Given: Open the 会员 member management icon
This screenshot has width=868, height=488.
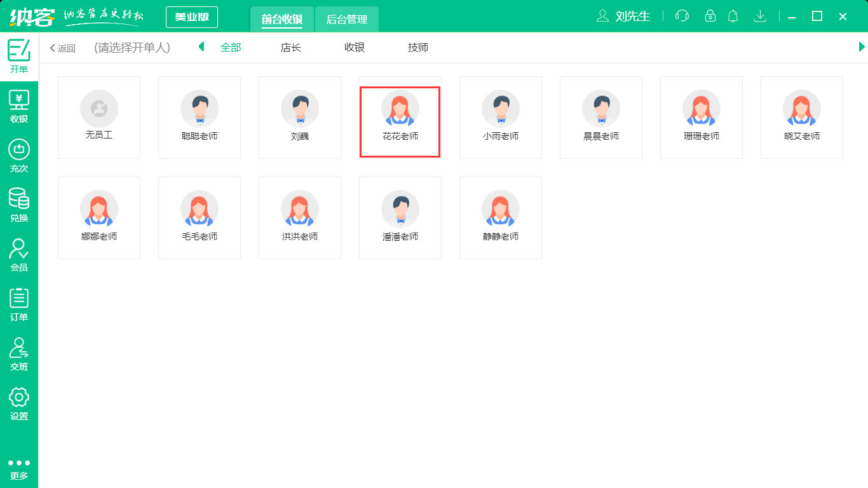Looking at the screenshot, I should coord(19,254).
